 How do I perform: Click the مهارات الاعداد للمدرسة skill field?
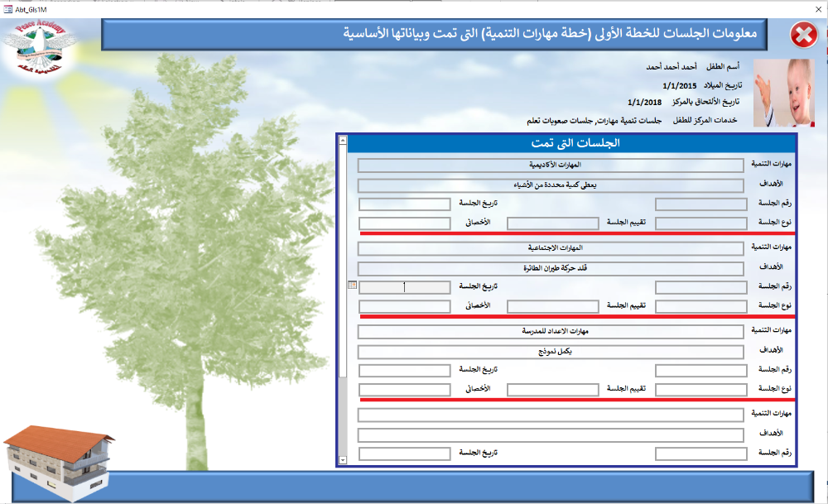551,331
